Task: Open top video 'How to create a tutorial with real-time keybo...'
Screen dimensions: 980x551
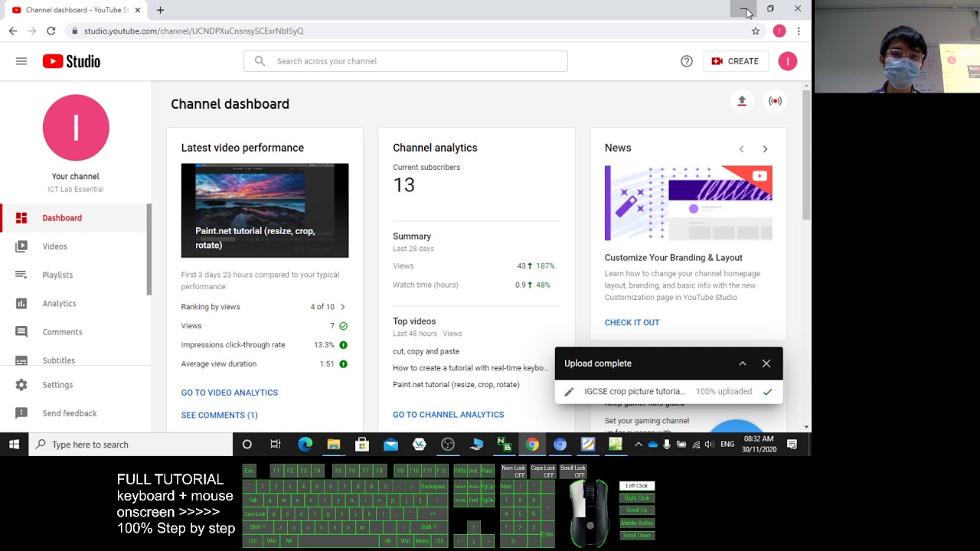Action: coord(470,368)
